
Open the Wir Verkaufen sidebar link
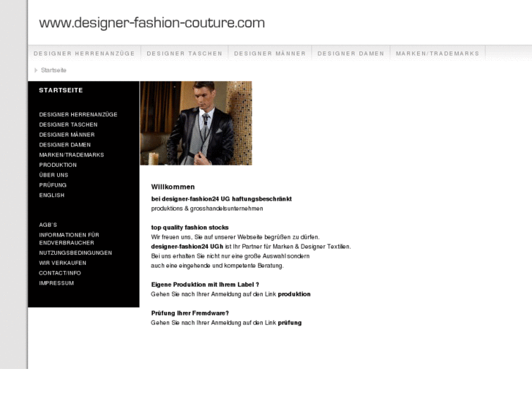coord(62,263)
